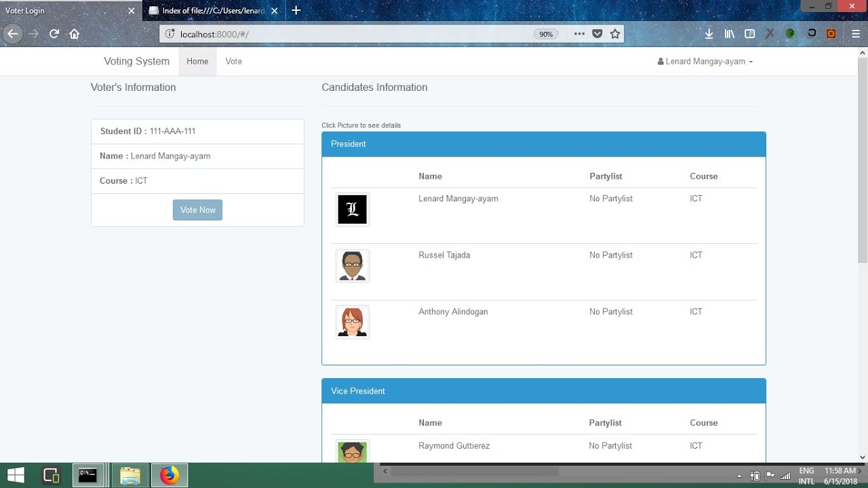Click the Vote Now button

197,210
